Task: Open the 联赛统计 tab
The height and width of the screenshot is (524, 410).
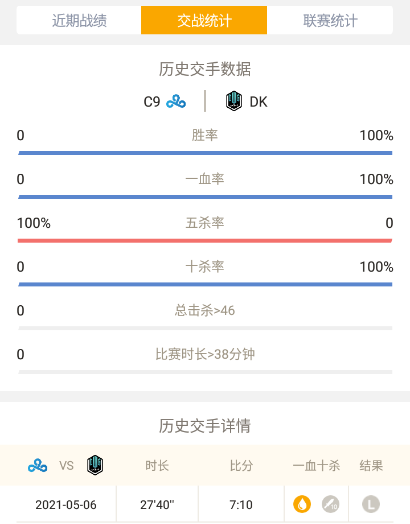Action: click(x=330, y=20)
